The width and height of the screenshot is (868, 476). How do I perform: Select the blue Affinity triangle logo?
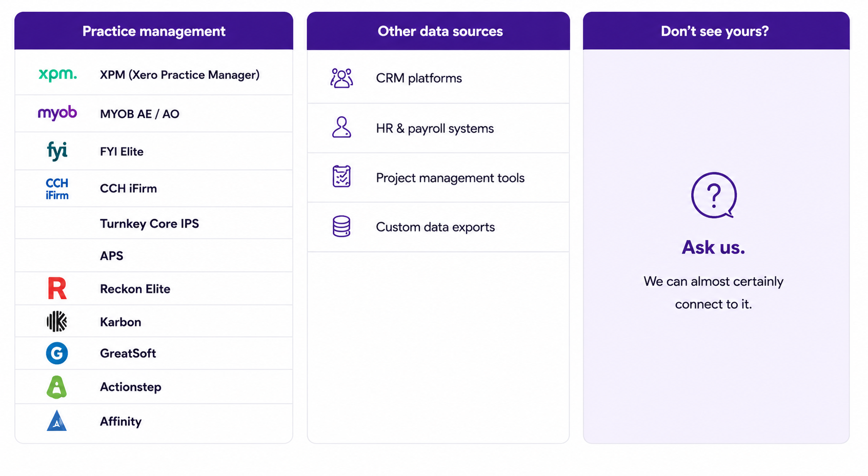[x=57, y=421]
